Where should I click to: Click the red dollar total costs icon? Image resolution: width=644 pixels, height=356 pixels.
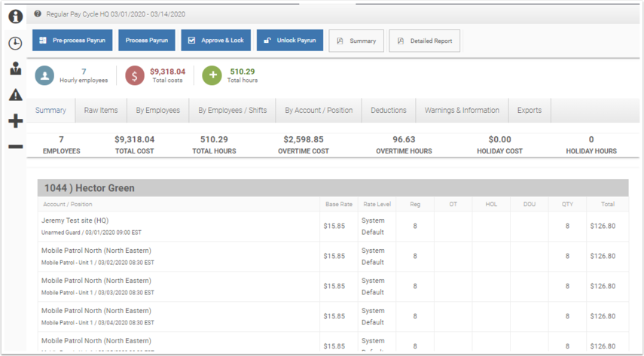[x=135, y=76]
